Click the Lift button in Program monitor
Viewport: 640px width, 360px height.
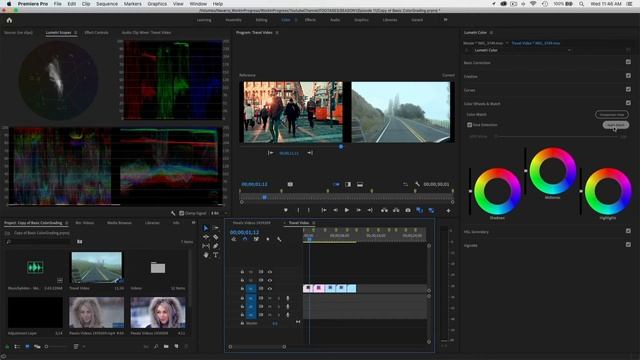[384, 210]
